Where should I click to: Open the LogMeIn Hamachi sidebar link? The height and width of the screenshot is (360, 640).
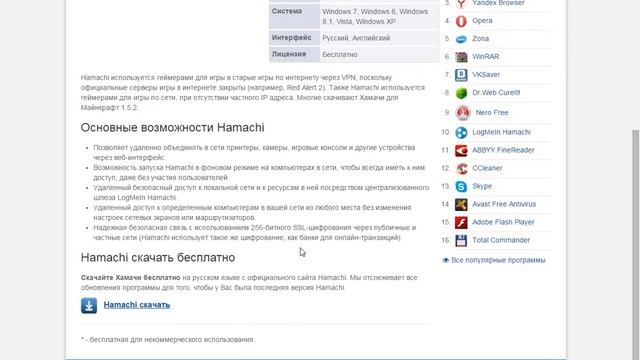501,132
